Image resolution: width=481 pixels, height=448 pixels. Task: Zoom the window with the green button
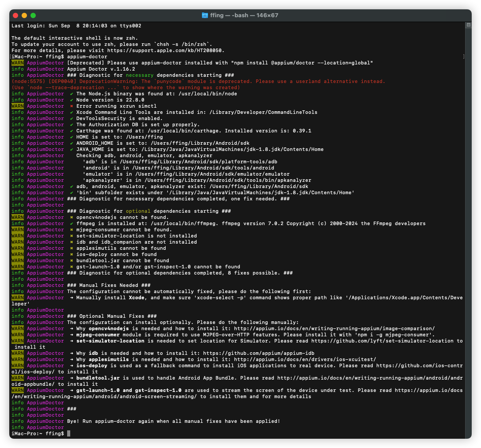click(x=33, y=15)
